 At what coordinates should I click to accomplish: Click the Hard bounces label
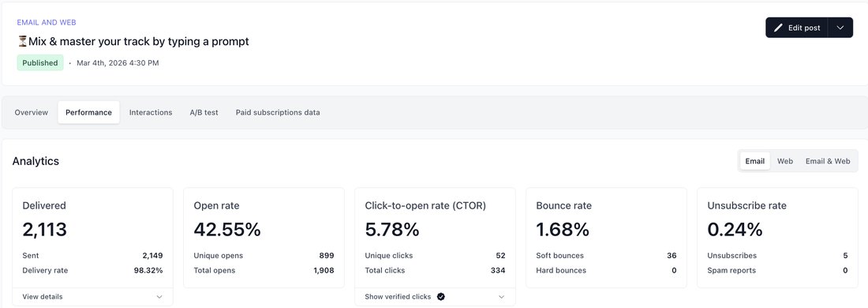coord(561,271)
